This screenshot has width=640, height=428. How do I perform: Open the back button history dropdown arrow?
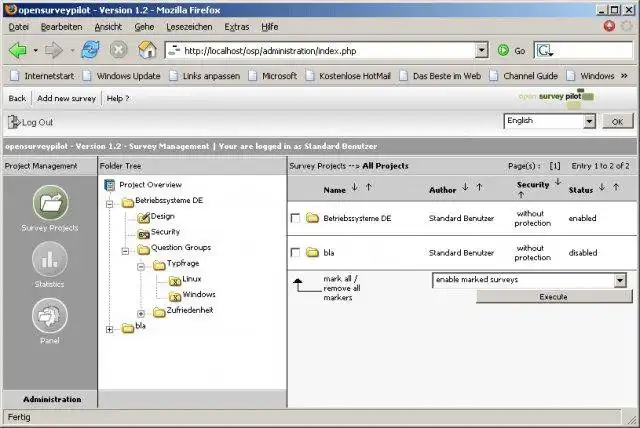(x=36, y=51)
